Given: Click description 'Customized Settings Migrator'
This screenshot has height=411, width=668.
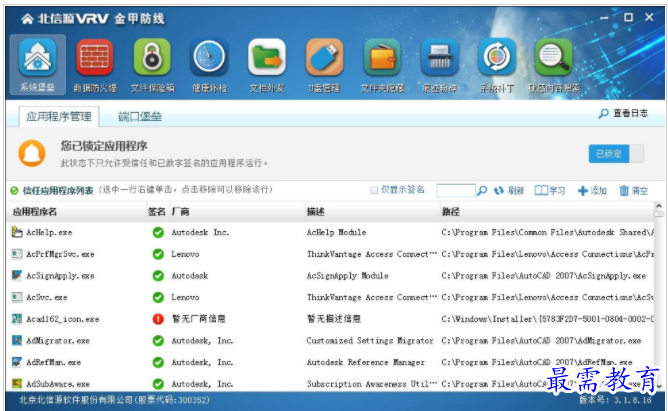Looking at the screenshot, I should [370, 341].
